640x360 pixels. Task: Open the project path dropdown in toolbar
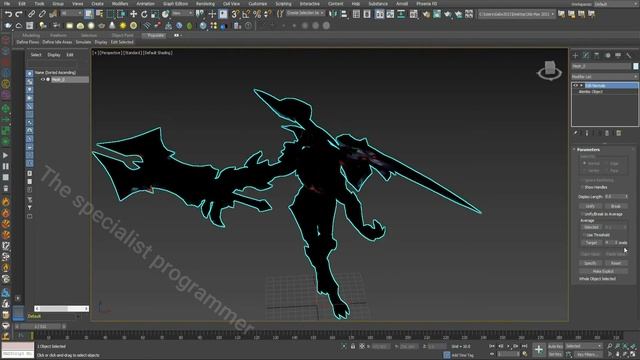(x=517, y=14)
